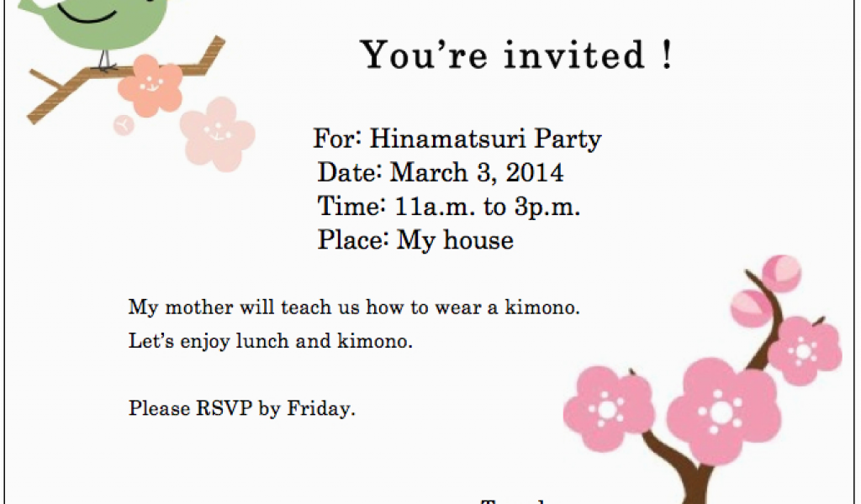Click the "Date: March 3, 2014" line
Screen dimensions: 861x504
click(x=441, y=172)
